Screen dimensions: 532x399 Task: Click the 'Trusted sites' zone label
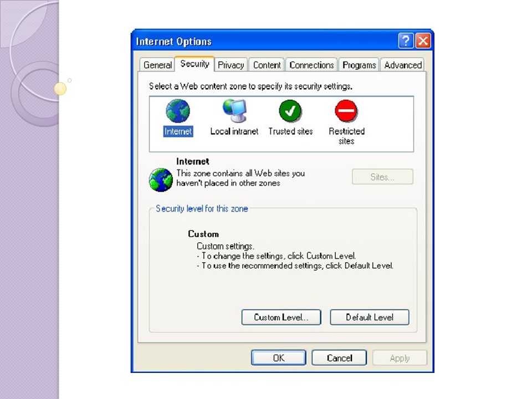[x=290, y=131]
